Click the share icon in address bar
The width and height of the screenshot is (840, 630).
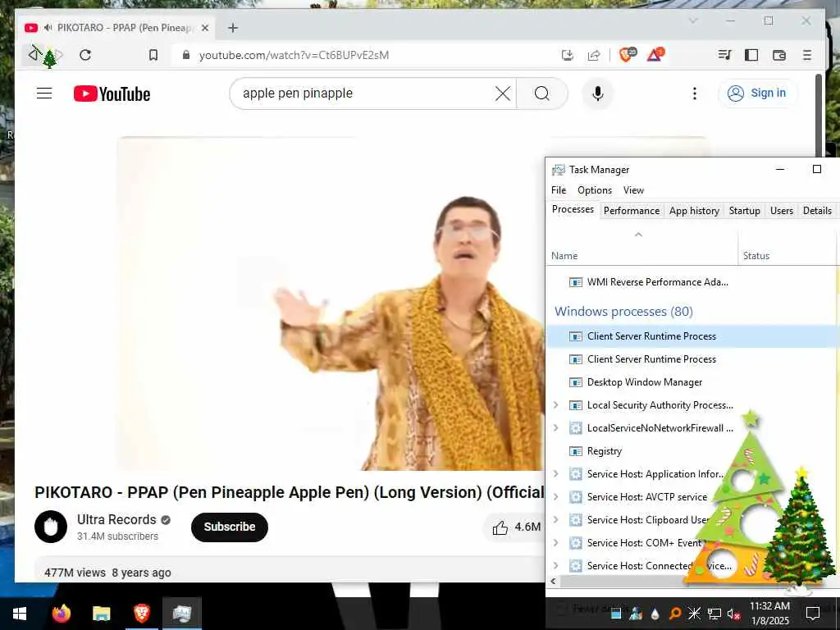tap(594, 55)
